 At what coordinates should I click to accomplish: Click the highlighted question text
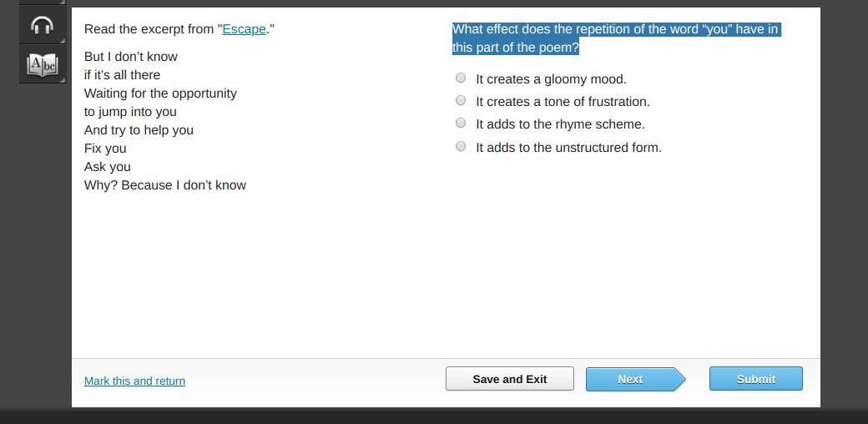pyautogui.click(x=614, y=38)
